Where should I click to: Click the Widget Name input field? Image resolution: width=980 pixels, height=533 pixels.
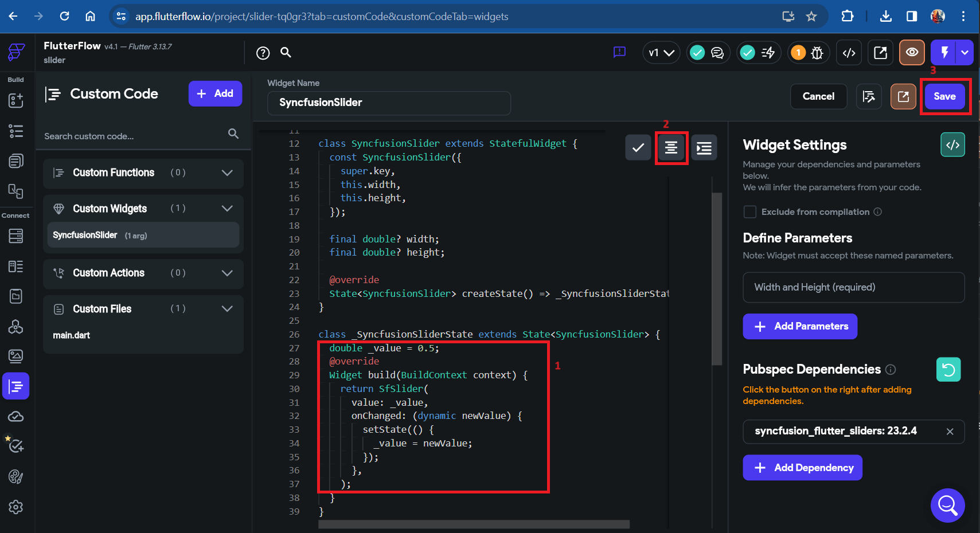pos(389,103)
